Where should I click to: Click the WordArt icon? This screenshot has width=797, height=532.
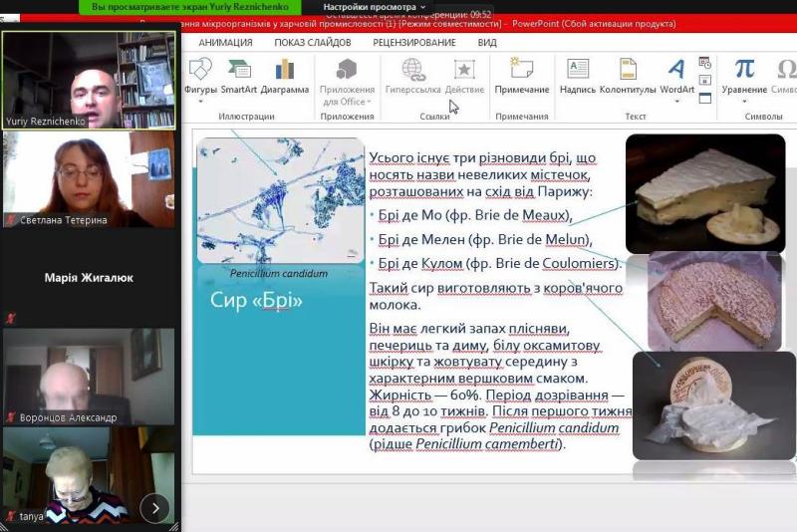pos(676,76)
